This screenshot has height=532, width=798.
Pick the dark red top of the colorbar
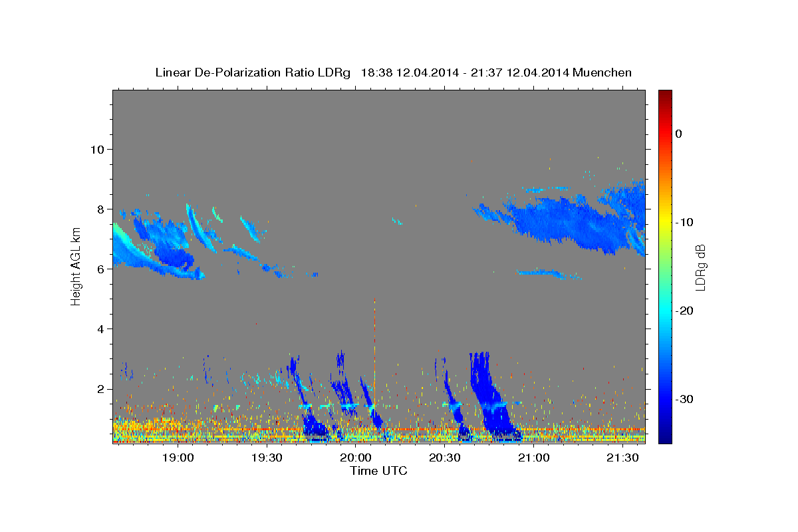point(665,94)
